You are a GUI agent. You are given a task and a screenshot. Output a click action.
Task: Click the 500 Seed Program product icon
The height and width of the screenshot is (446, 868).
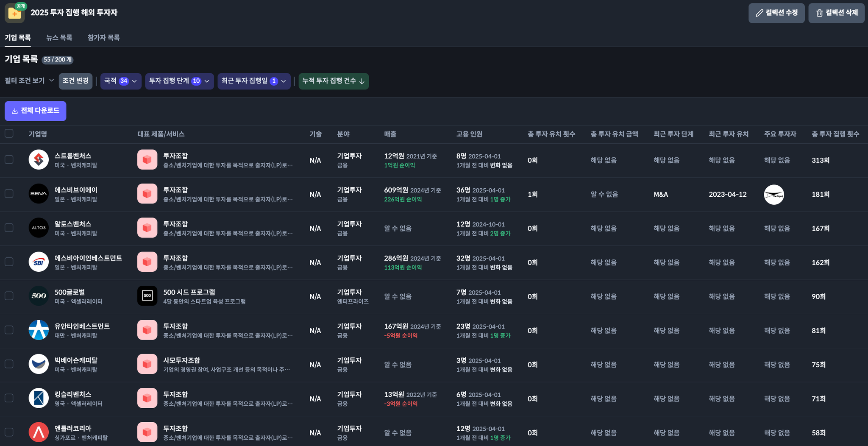pos(147,296)
